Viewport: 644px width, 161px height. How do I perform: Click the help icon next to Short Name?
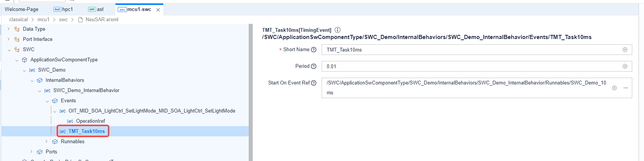pos(314,50)
